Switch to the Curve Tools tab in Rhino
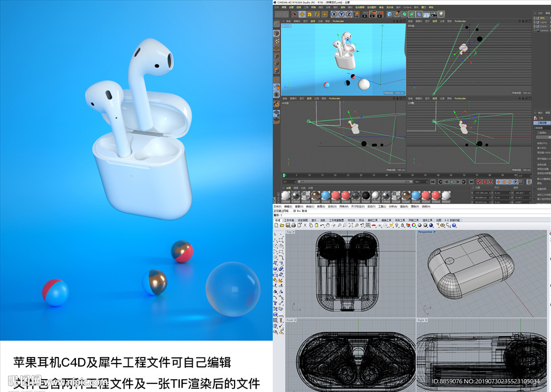This screenshot has height=392, width=551. click(372, 220)
